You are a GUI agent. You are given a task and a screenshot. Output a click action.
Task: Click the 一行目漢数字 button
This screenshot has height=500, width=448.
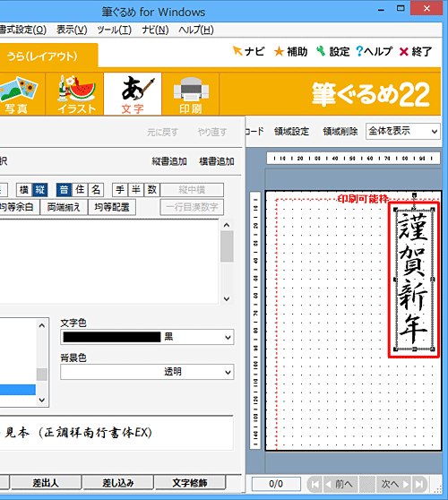pyautogui.click(x=192, y=207)
